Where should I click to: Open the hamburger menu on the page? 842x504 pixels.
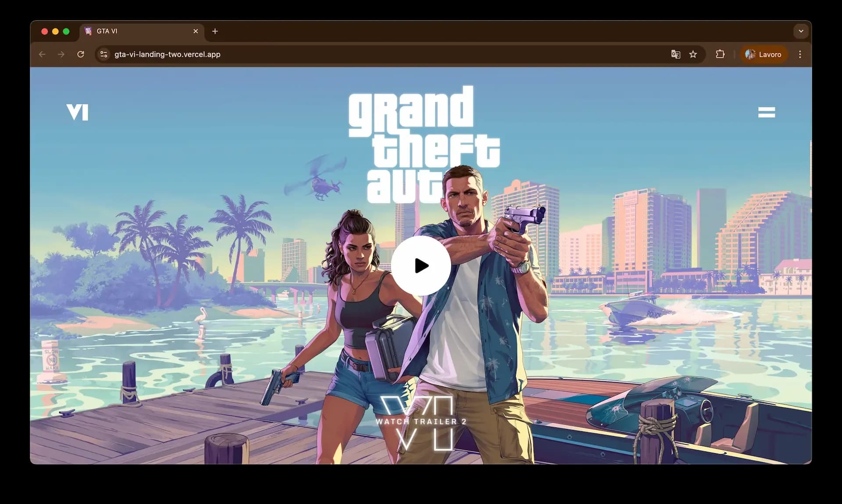coord(766,113)
